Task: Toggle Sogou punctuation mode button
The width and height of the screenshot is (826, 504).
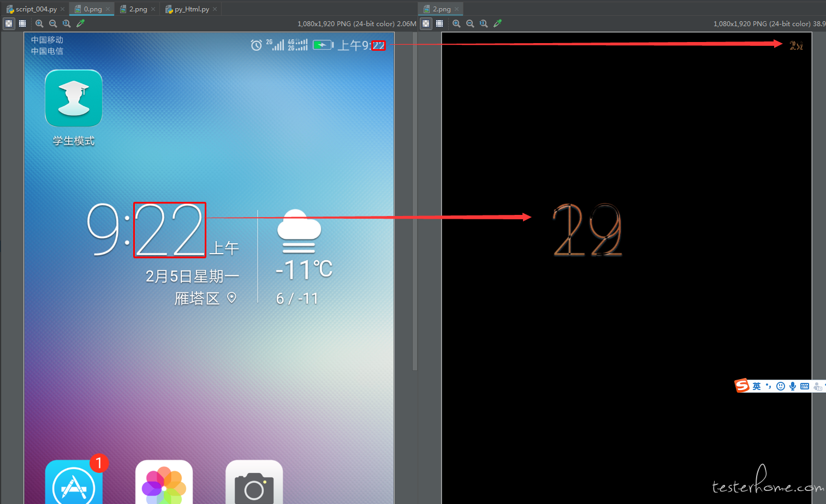Action: (x=769, y=386)
